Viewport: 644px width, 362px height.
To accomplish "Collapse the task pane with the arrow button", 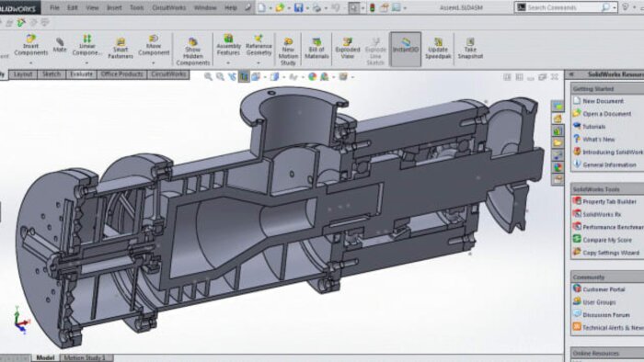I will [571, 74].
